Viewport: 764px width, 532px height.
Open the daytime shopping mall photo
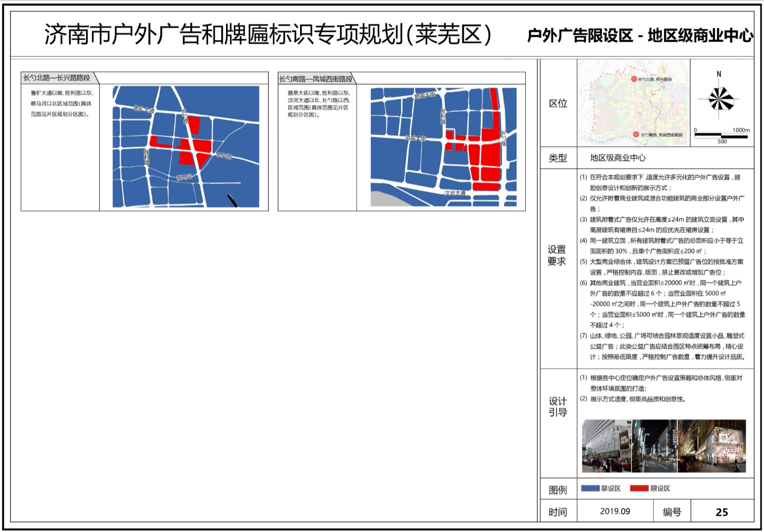606,446
